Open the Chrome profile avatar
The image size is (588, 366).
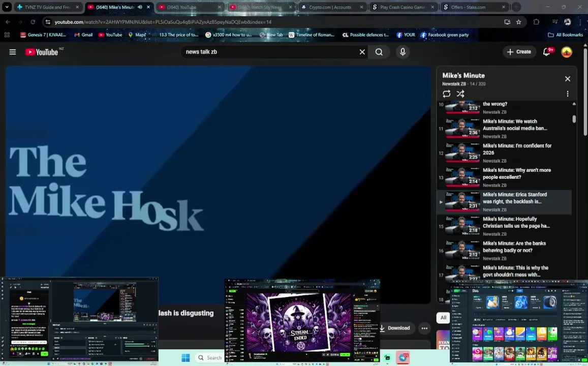point(567,22)
